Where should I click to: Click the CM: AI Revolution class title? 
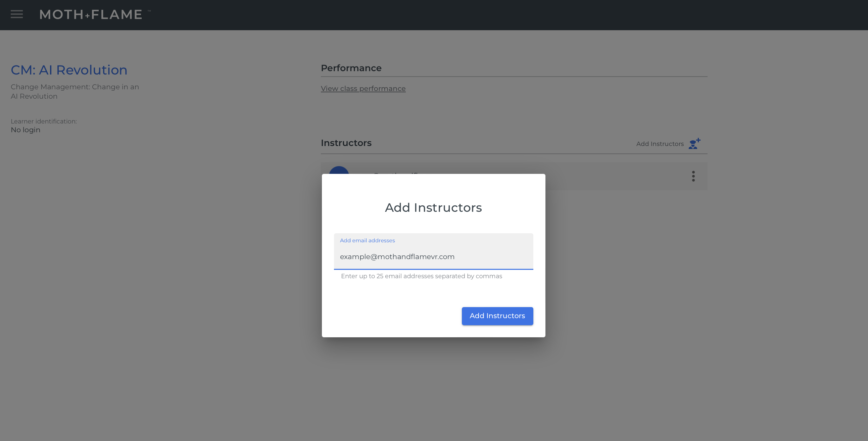[69, 70]
